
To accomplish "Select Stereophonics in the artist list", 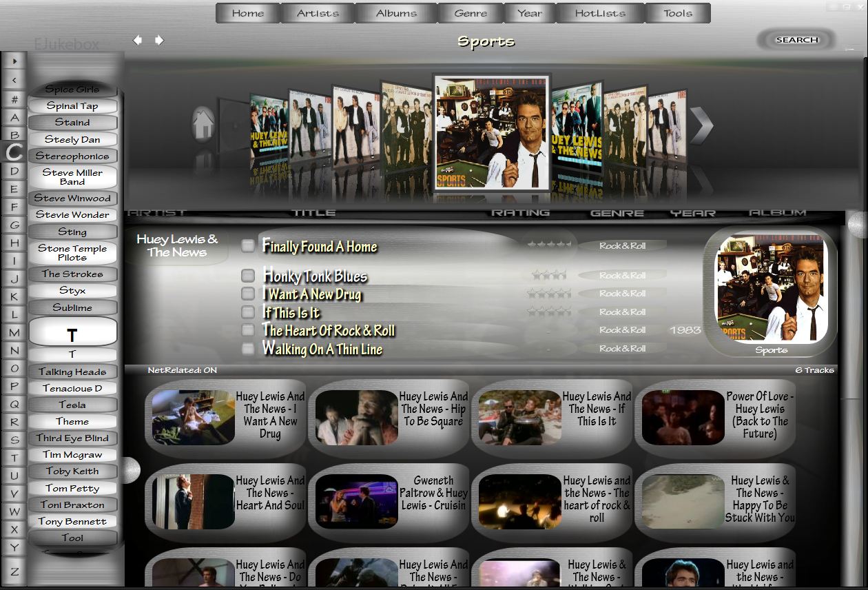I will click(72, 156).
